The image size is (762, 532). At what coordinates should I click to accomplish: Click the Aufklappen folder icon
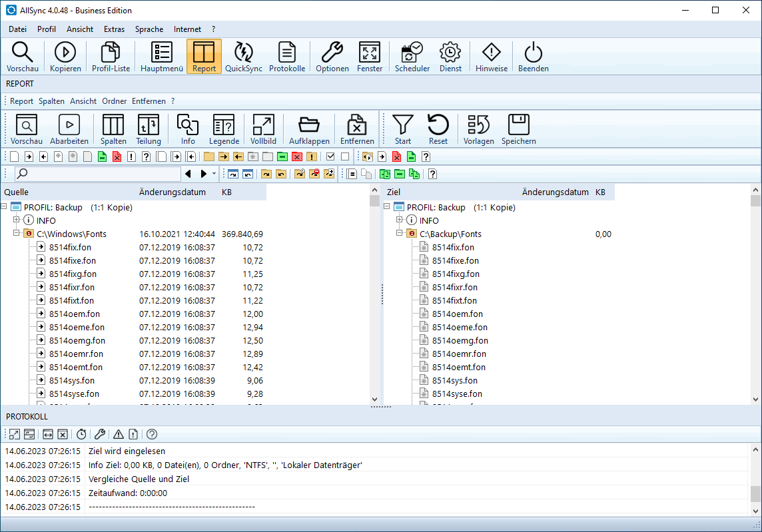(x=309, y=129)
